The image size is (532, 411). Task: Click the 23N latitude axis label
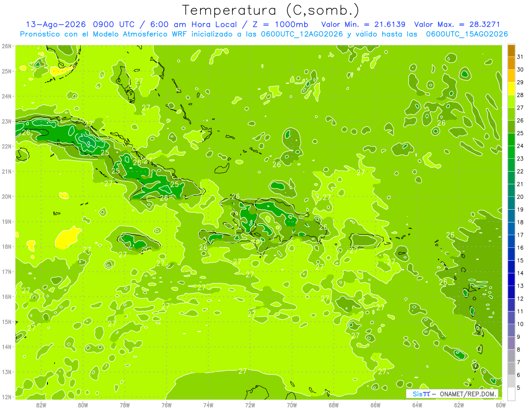click(6, 121)
